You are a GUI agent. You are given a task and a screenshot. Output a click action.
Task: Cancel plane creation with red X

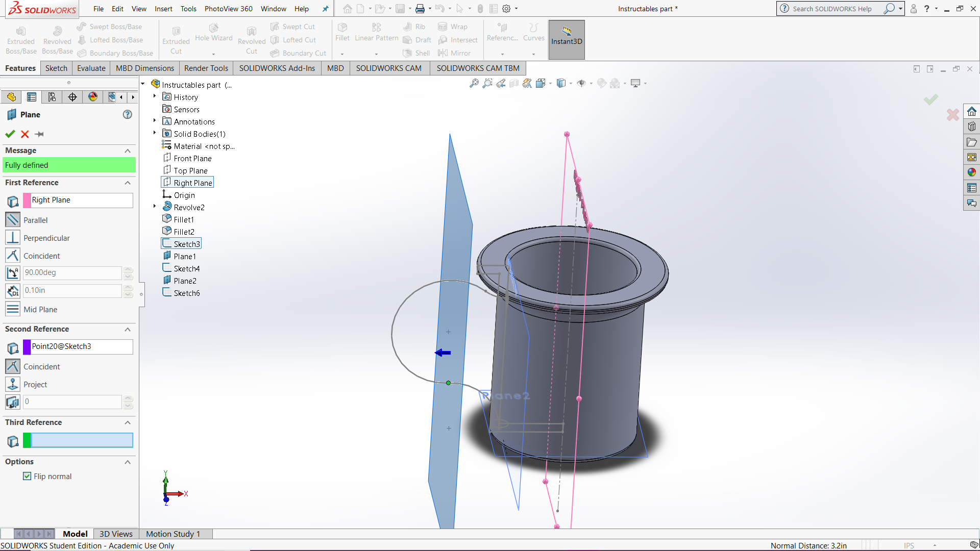click(24, 134)
